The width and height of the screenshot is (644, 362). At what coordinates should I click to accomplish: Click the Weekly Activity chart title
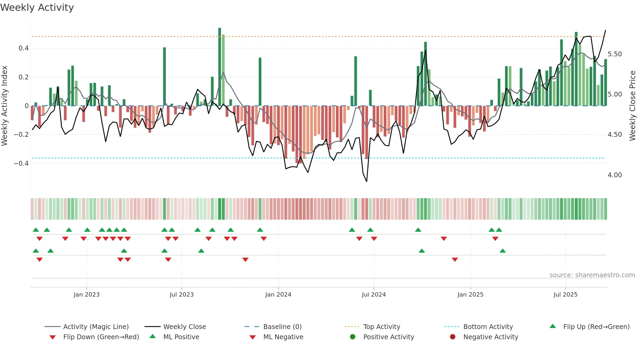(37, 8)
